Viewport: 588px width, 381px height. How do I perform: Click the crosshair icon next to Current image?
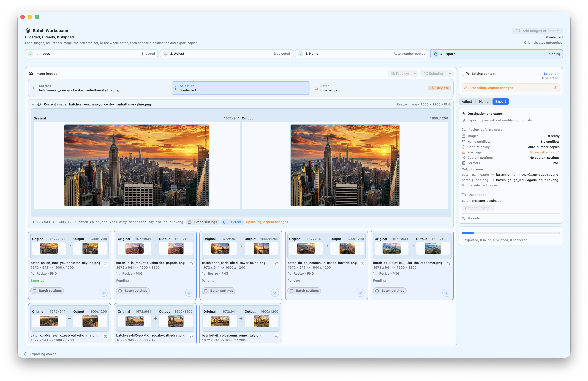[39, 104]
